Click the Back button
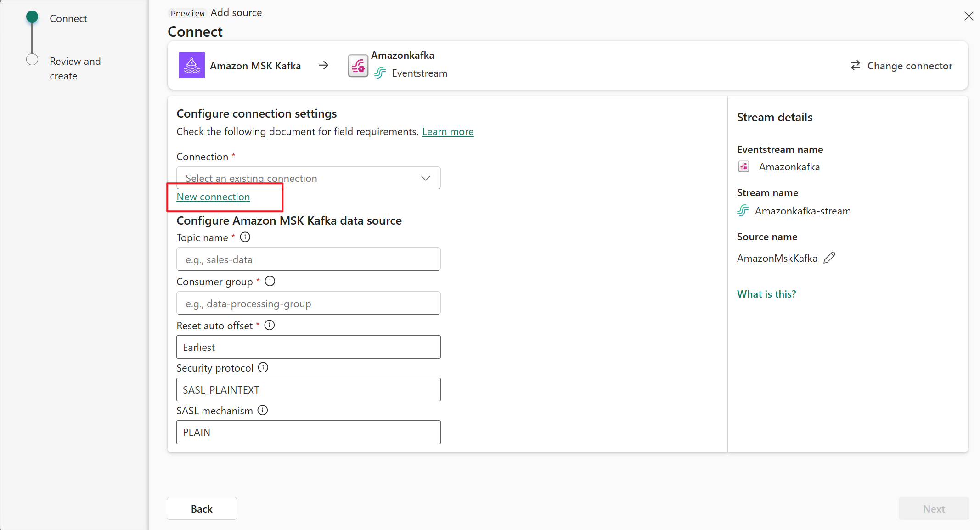Image resolution: width=980 pixels, height=530 pixels. 201,508
